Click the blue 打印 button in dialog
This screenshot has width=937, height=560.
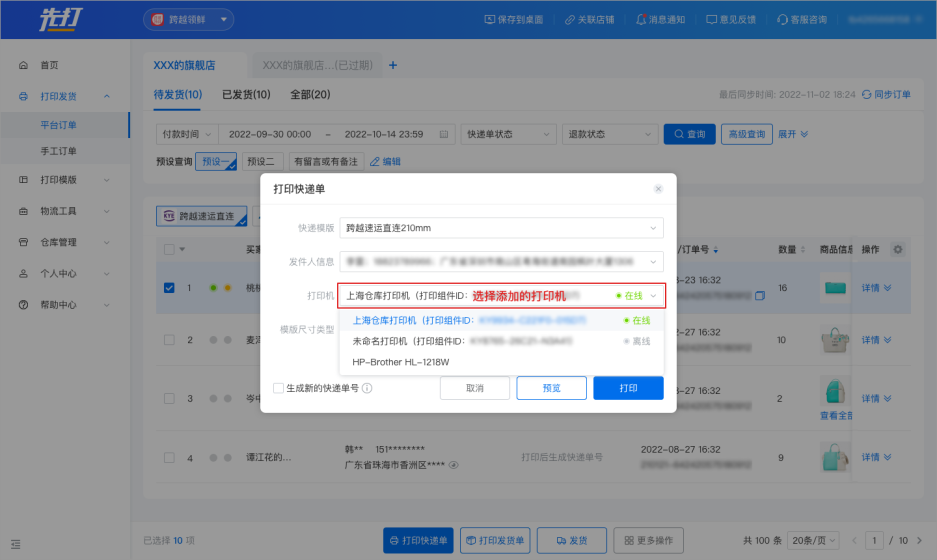(628, 388)
